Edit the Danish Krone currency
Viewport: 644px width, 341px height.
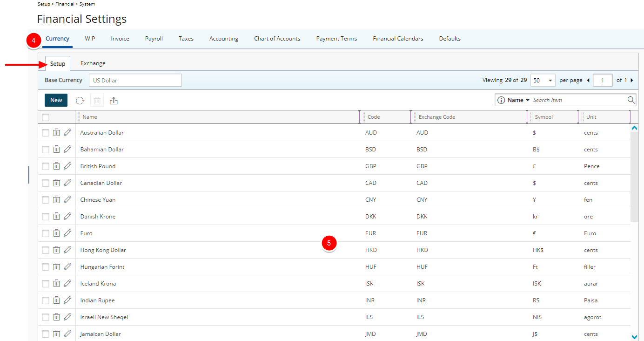(x=67, y=217)
